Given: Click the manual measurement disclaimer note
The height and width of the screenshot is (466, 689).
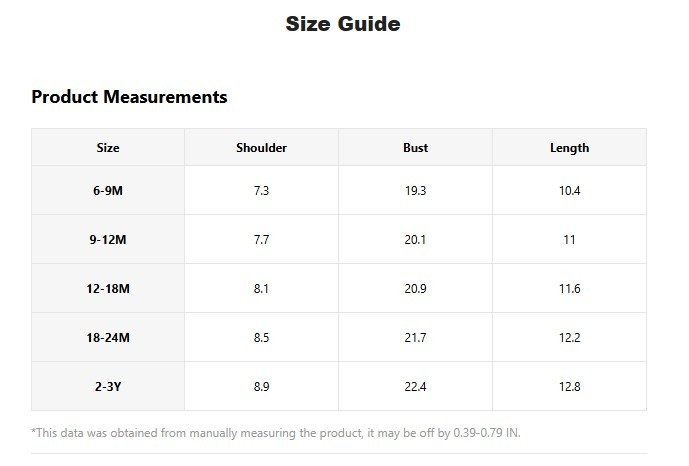Looking at the screenshot, I should (x=276, y=433).
